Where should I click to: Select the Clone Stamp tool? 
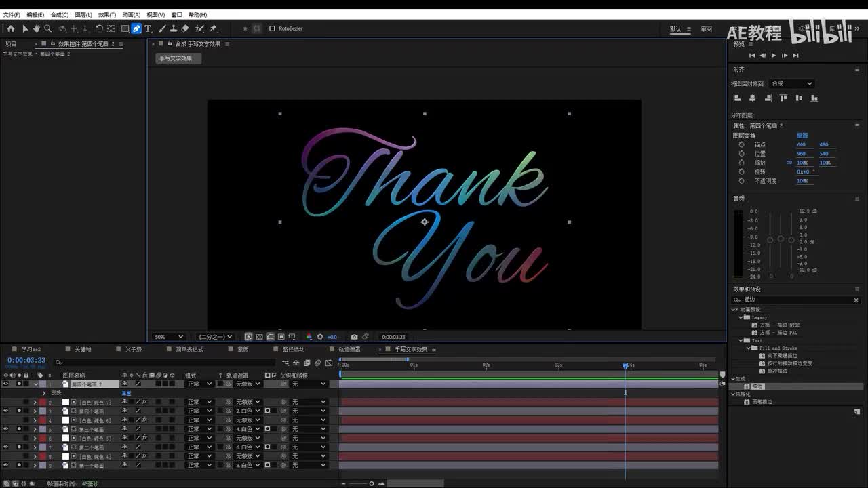174,28
